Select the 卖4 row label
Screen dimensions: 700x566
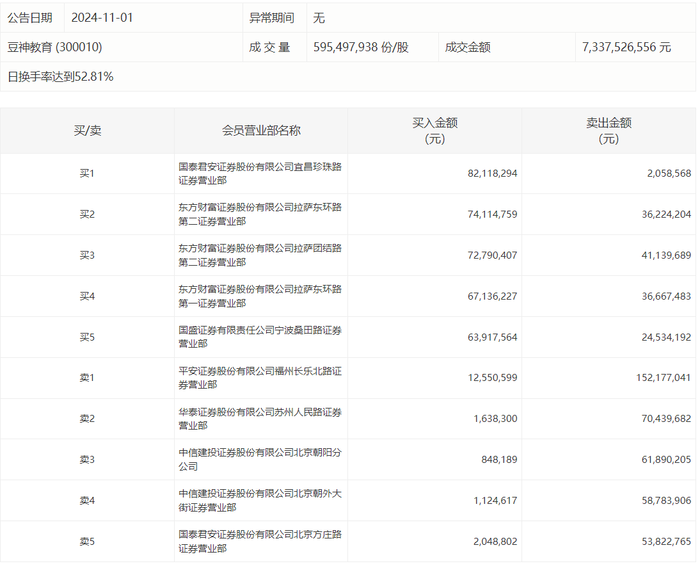point(87,501)
